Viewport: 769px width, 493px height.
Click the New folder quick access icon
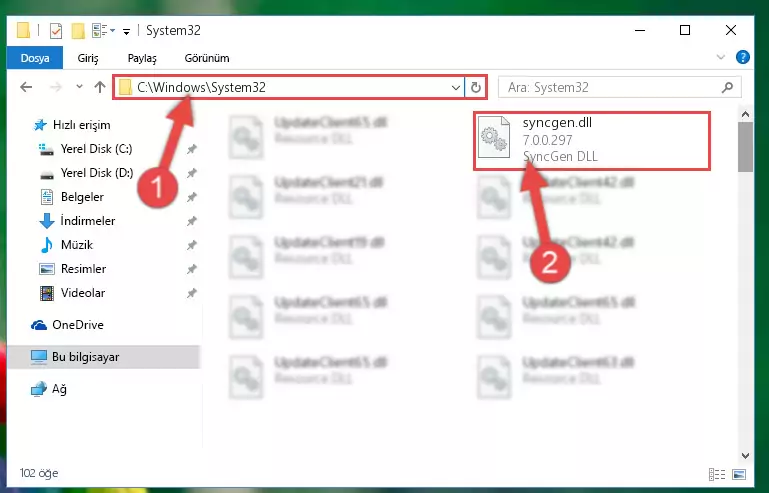tap(77, 31)
